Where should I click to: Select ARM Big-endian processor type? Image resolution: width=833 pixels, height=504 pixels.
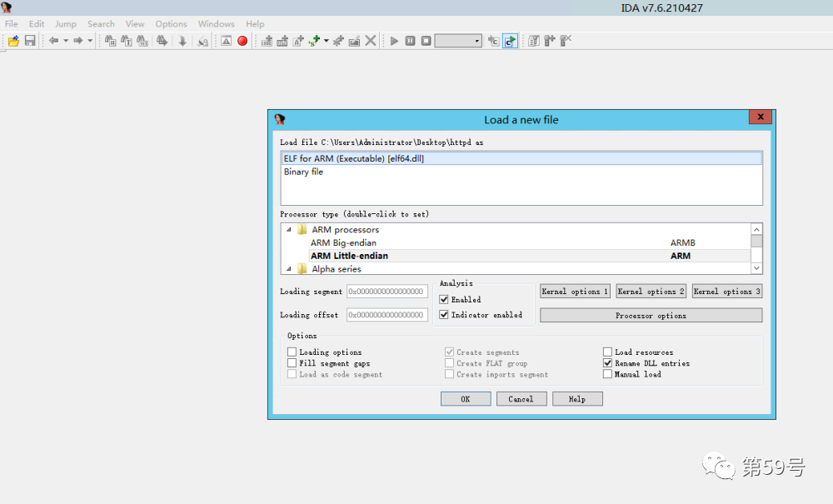click(x=529, y=242)
